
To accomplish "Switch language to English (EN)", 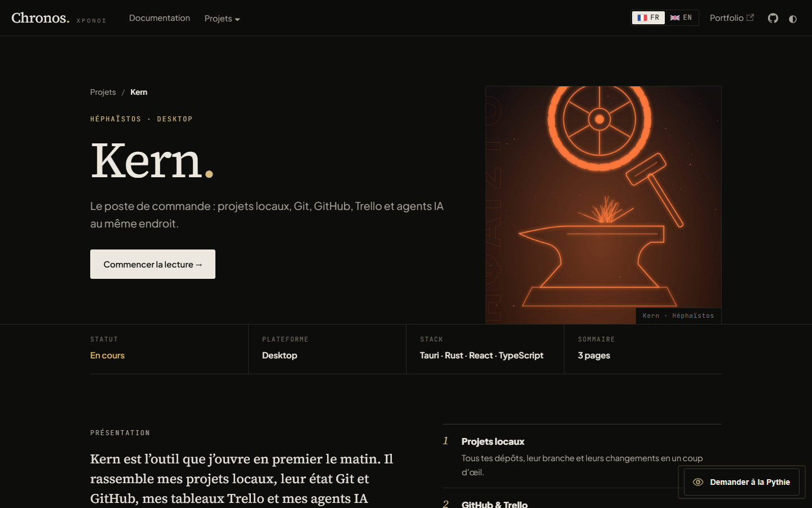I will pos(681,18).
